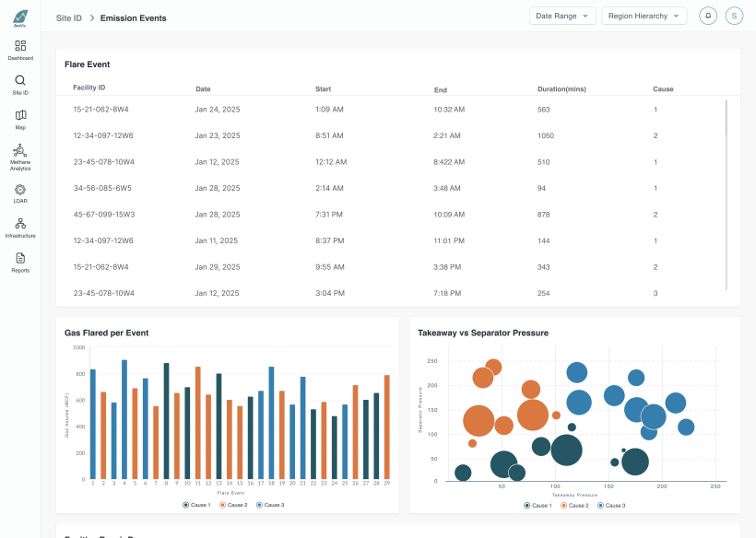
Task: Open the Map sidebar icon
Action: pos(20,115)
